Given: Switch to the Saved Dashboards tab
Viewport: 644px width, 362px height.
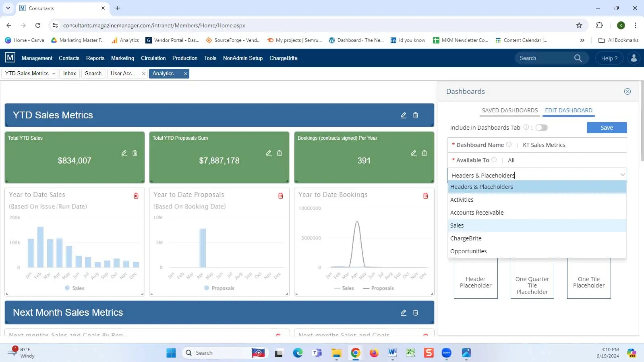Looking at the screenshot, I should click(x=509, y=110).
